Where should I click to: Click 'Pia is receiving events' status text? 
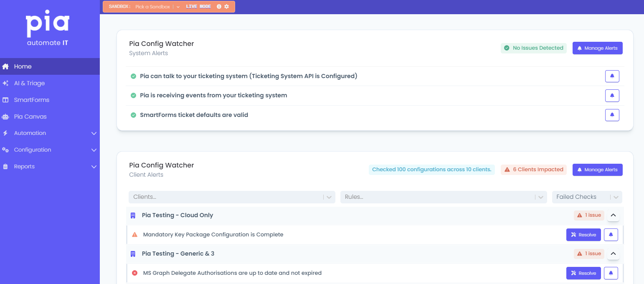point(213,95)
